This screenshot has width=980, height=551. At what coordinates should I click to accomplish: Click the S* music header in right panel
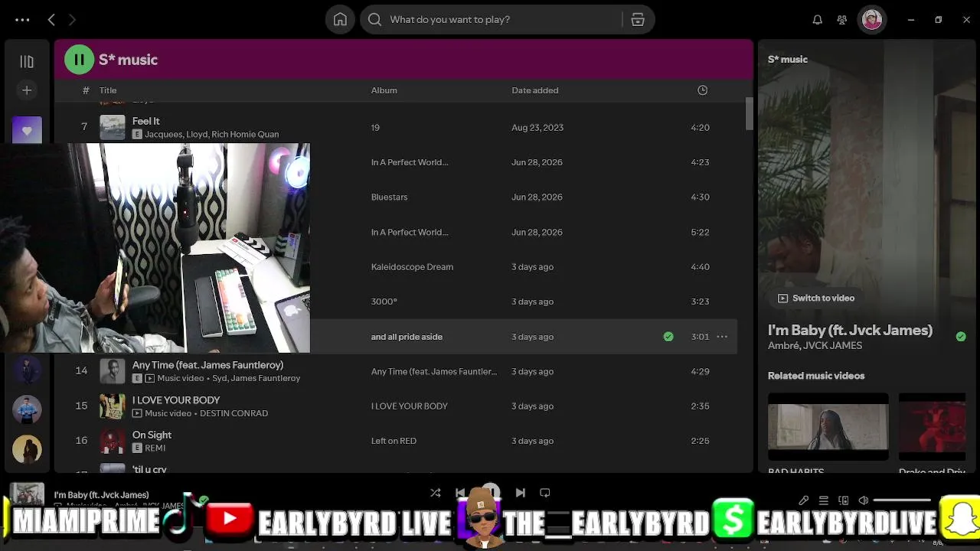pos(788,60)
